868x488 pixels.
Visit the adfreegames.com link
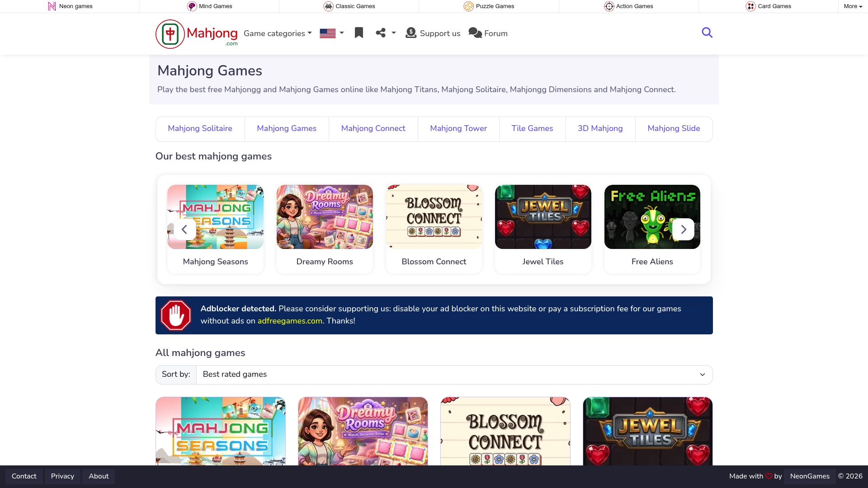[290, 321]
